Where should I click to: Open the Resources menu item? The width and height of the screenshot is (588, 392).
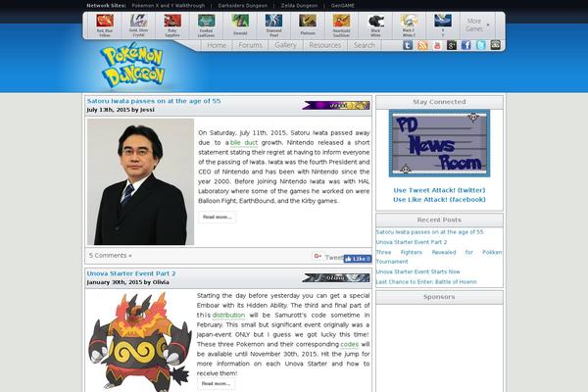(325, 45)
